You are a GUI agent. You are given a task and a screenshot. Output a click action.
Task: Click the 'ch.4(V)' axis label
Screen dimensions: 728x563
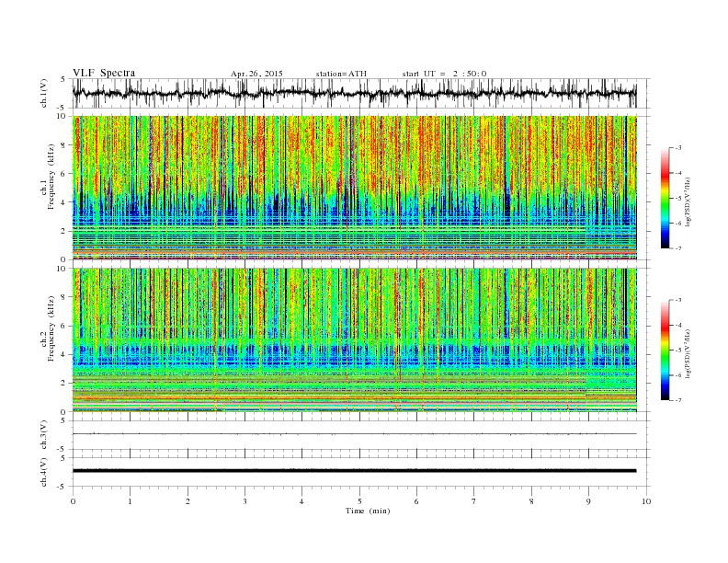tap(44, 472)
